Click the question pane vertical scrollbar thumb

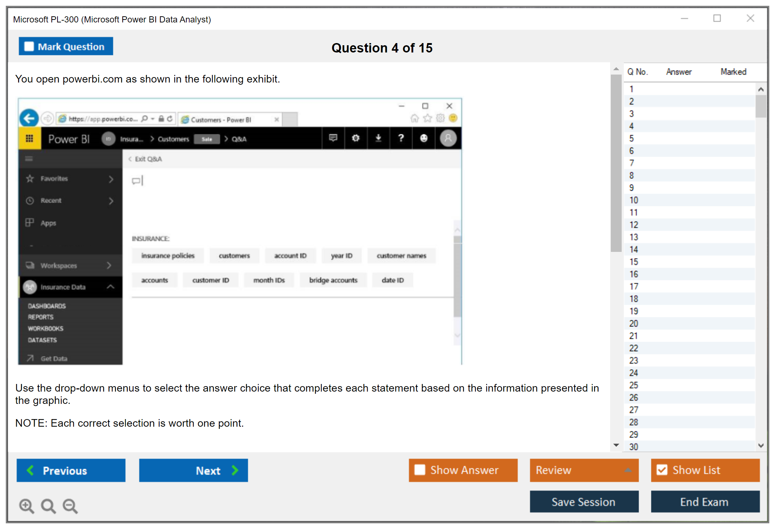pyautogui.click(x=616, y=163)
